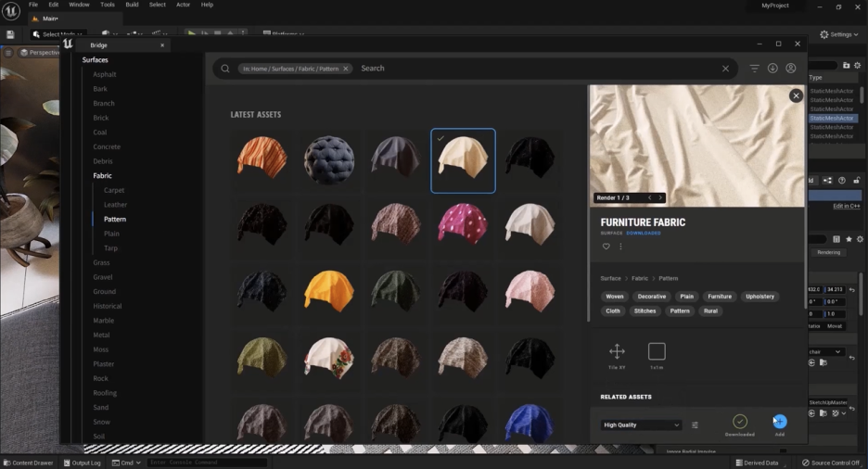Open the Window menu
This screenshot has width=868, height=469.
(79, 5)
